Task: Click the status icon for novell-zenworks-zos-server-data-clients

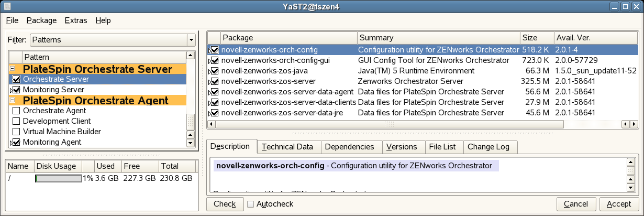Action: click(214, 102)
